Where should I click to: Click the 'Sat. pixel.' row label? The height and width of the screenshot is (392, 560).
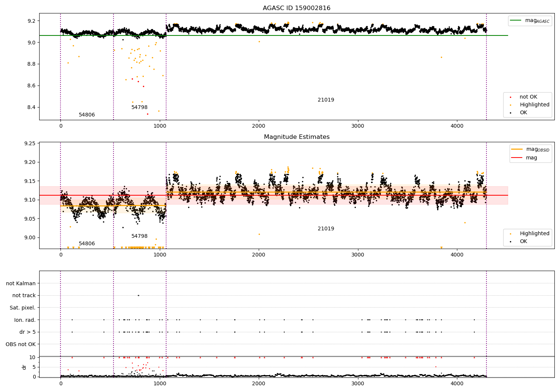tap(23, 308)
